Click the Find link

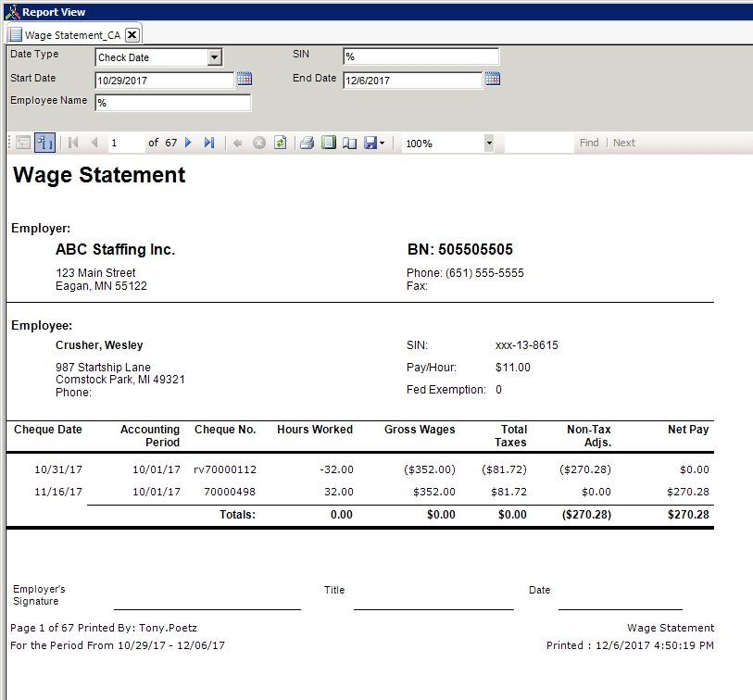pos(589,142)
